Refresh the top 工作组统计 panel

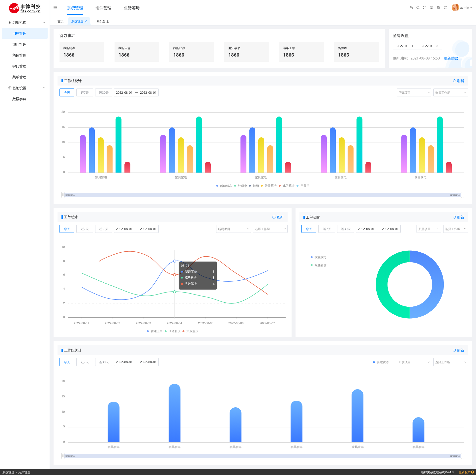[x=458, y=81]
